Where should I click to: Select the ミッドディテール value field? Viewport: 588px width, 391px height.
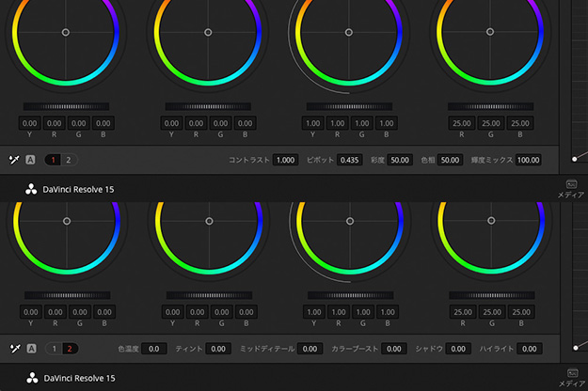point(310,349)
